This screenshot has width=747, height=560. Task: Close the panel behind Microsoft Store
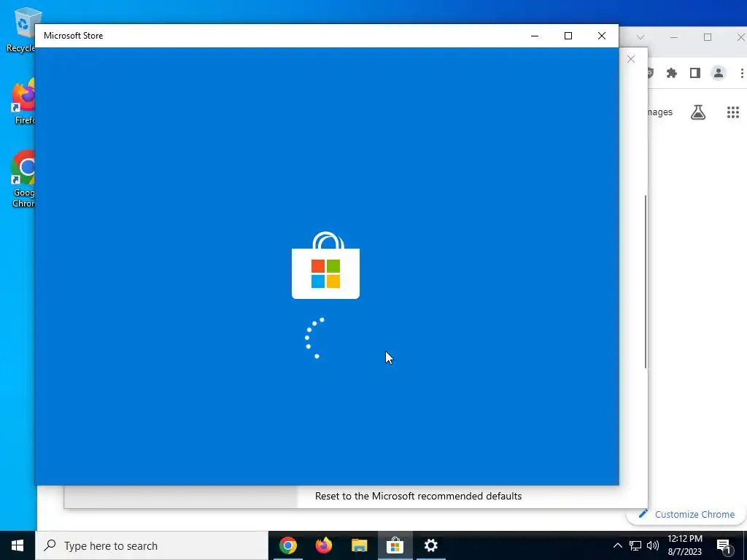(x=631, y=59)
